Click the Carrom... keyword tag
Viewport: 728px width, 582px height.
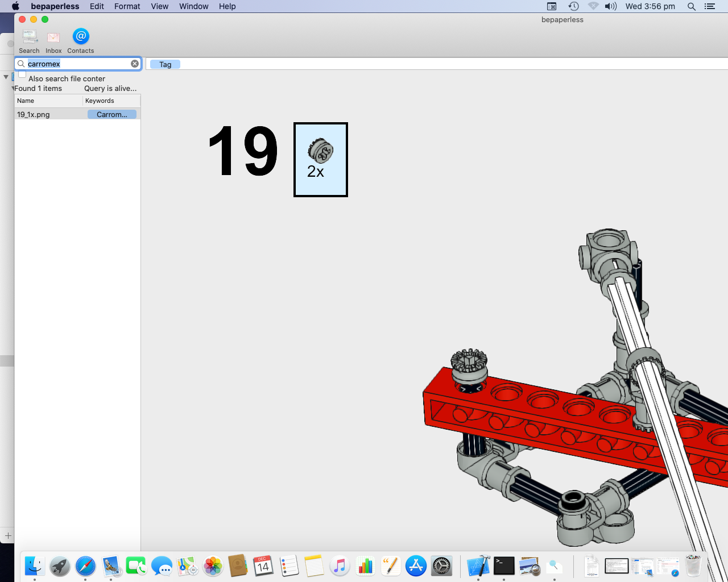point(111,114)
